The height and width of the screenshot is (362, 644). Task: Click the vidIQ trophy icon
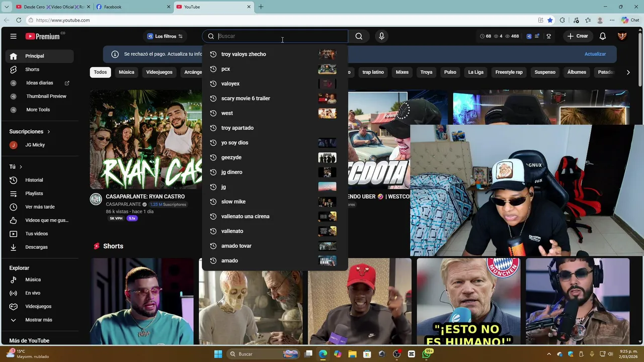[548, 36]
